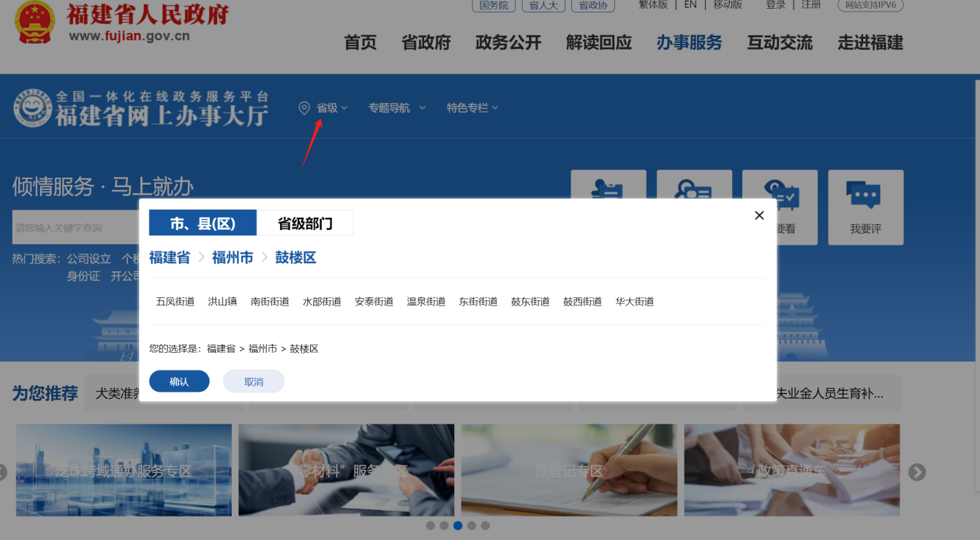Click 福州市 in the breadcrumb path

pos(233,258)
